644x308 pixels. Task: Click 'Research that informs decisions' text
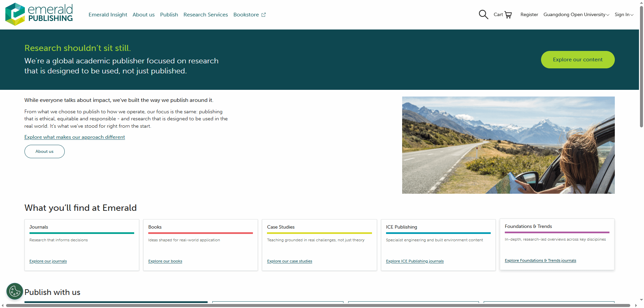click(58, 240)
